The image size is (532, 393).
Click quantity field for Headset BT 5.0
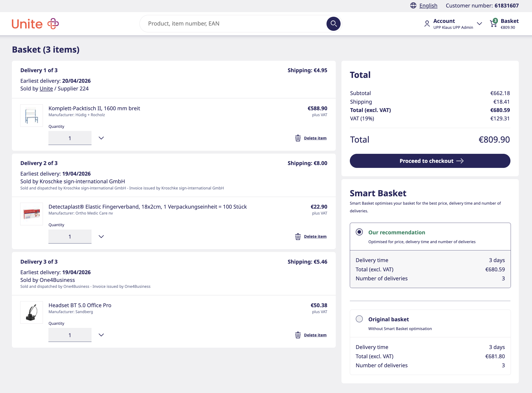[70, 335]
